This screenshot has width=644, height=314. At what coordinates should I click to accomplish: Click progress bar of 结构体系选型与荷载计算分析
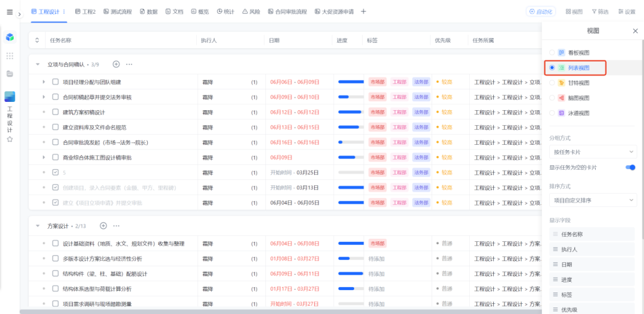click(351, 289)
